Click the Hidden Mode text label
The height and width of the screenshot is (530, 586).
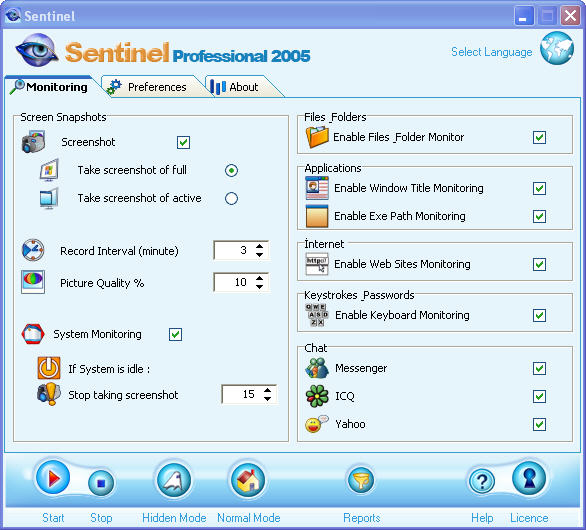coord(174,518)
